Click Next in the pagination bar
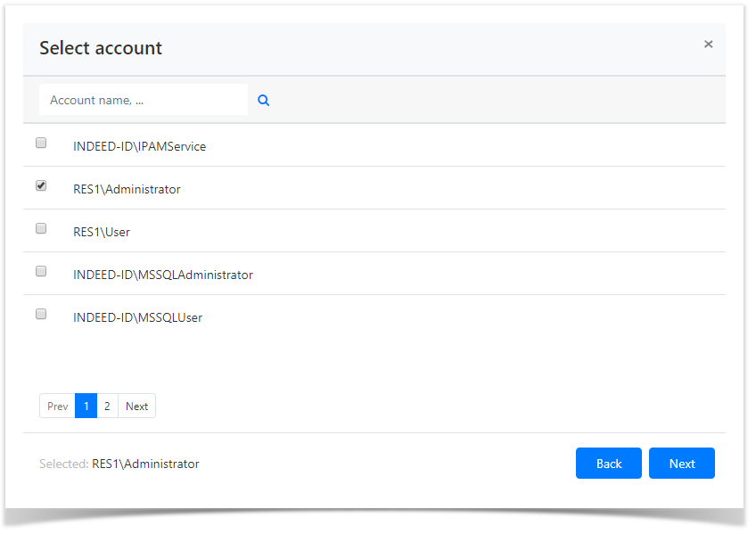Image resolution: width=756 pixels, height=534 pixels. [x=136, y=406]
